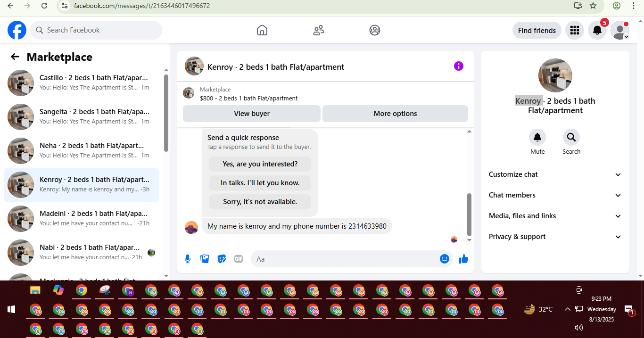The image size is (644, 338).
Task: Open Snipping Tool from taskbar
Action: [x=105, y=290]
